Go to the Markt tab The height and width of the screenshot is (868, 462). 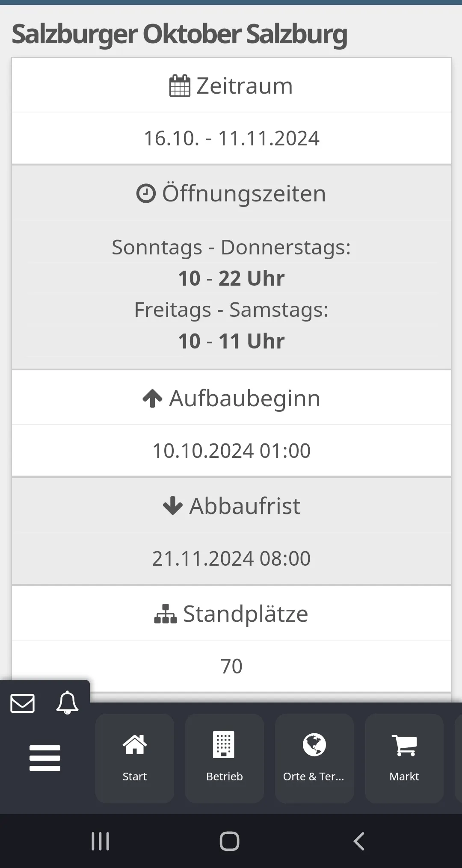click(404, 758)
